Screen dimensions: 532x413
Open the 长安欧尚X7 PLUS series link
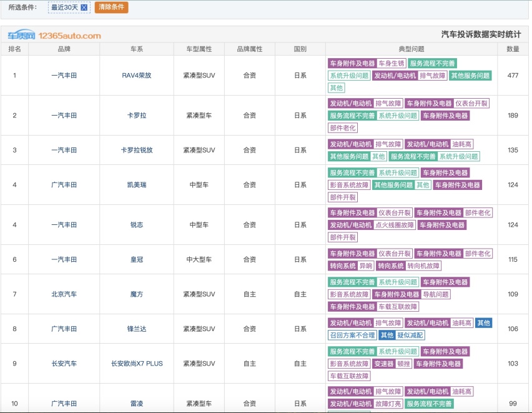click(x=137, y=364)
